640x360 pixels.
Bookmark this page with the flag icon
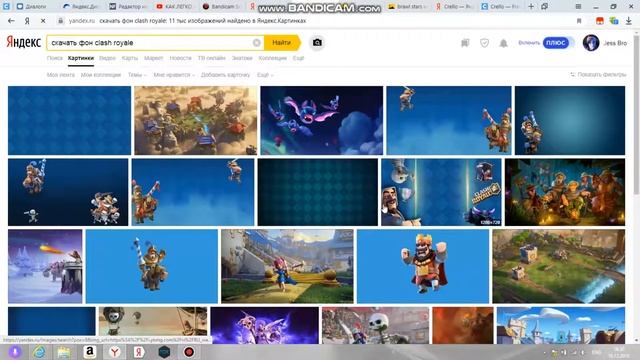[579, 21]
